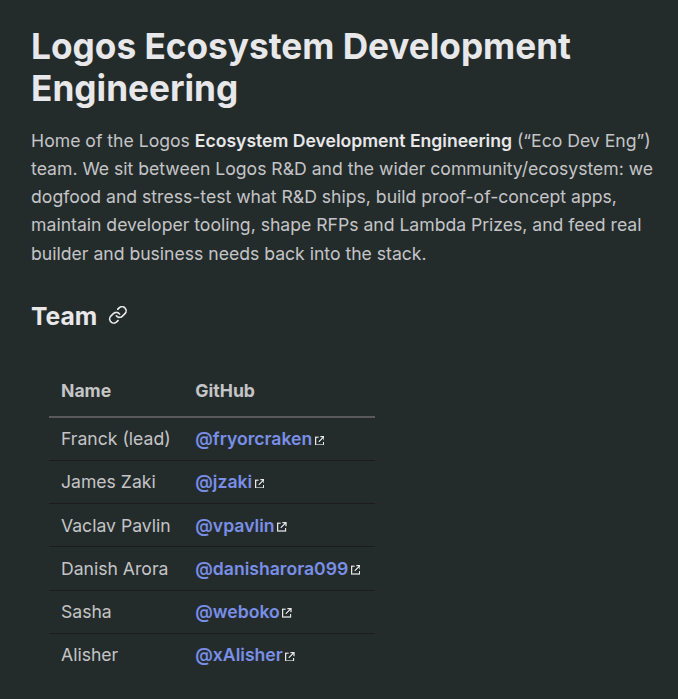Open the @jzaki GitHub profile link
This screenshot has width=678, height=699.
click(223, 482)
